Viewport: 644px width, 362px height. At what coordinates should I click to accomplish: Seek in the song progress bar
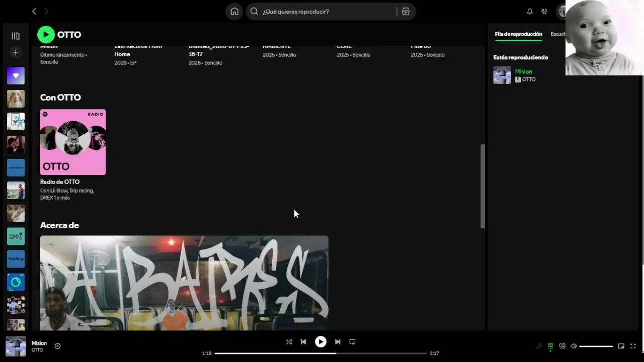[x=320, y=353]
